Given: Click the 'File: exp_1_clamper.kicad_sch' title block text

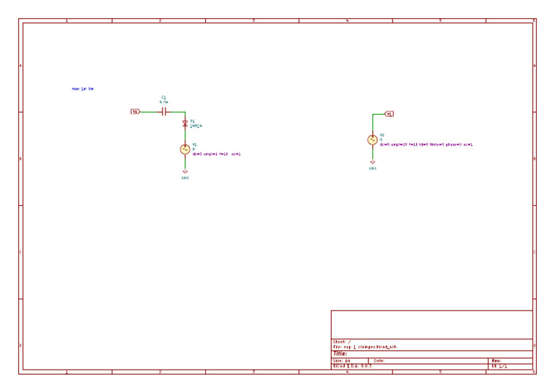Looking at the screenshot, I should [365, 347].
